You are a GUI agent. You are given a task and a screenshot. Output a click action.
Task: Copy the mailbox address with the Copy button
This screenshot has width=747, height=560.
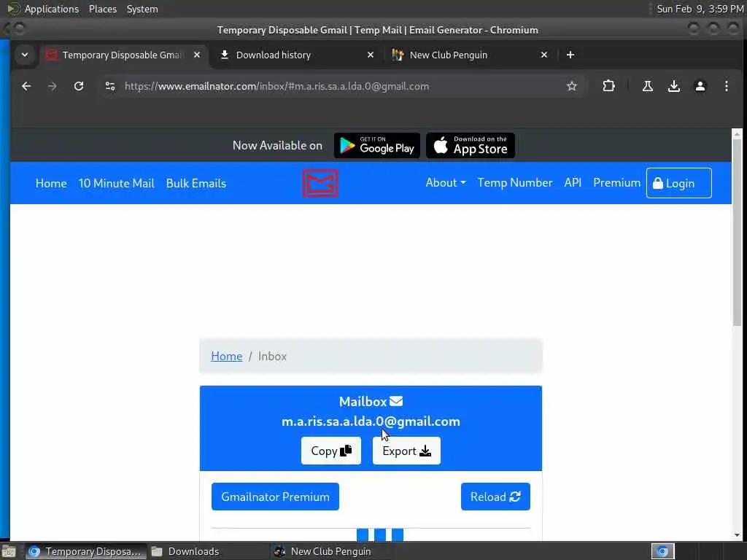[x=331, y=451]
